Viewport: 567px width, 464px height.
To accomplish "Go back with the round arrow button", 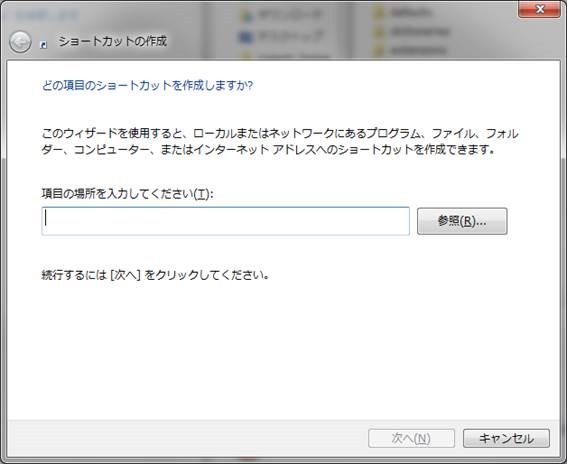I will (x=20, y=42).
